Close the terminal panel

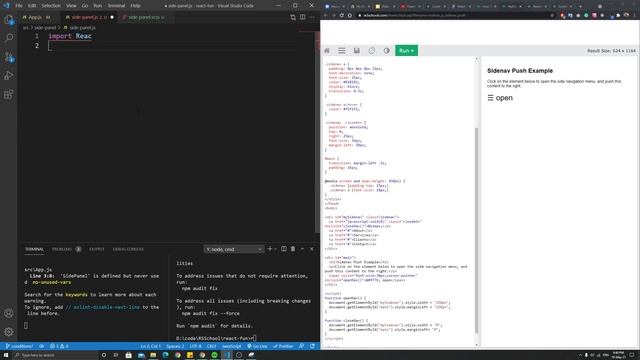[312, 249]
